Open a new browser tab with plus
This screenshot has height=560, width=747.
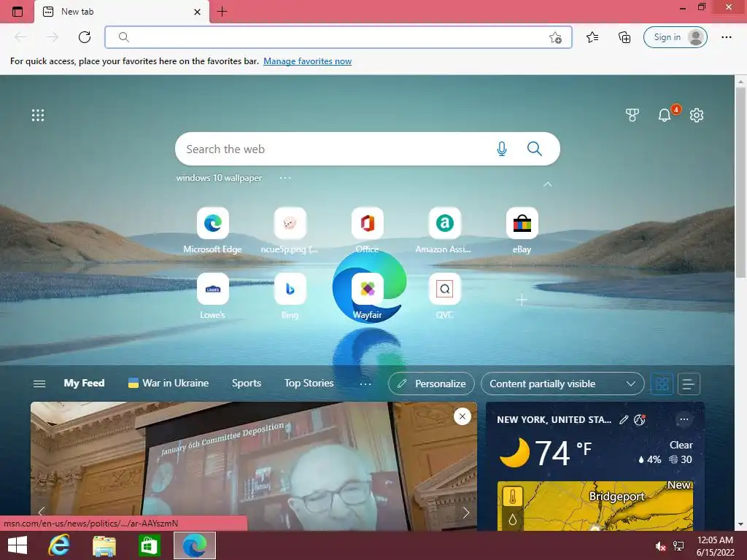point(222,12)
